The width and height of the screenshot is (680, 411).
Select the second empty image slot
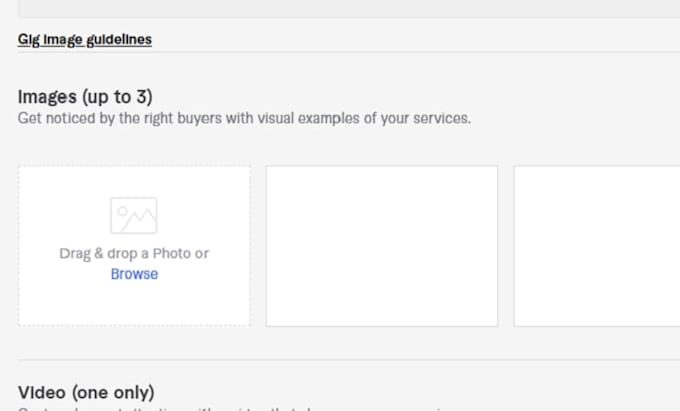382,246
